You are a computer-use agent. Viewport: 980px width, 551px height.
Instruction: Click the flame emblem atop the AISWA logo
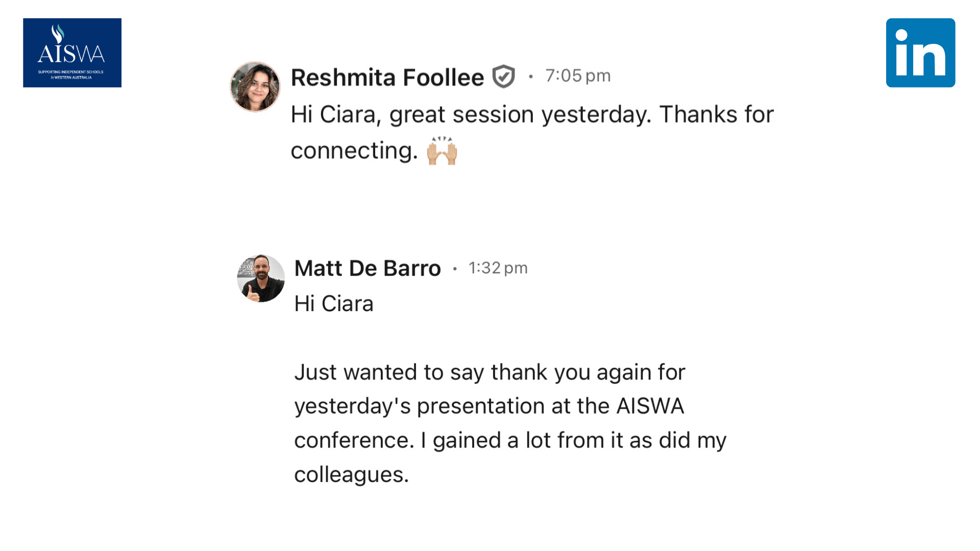coord(58,34)
